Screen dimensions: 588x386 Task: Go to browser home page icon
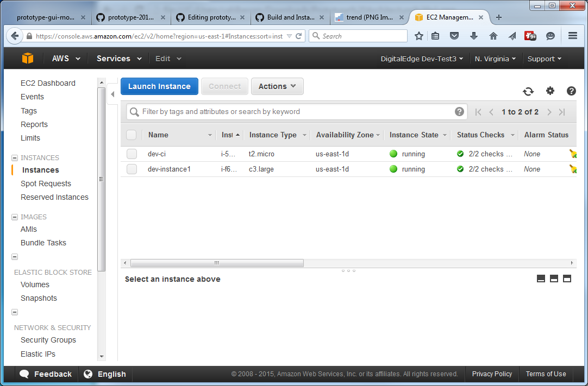[493, 36]
